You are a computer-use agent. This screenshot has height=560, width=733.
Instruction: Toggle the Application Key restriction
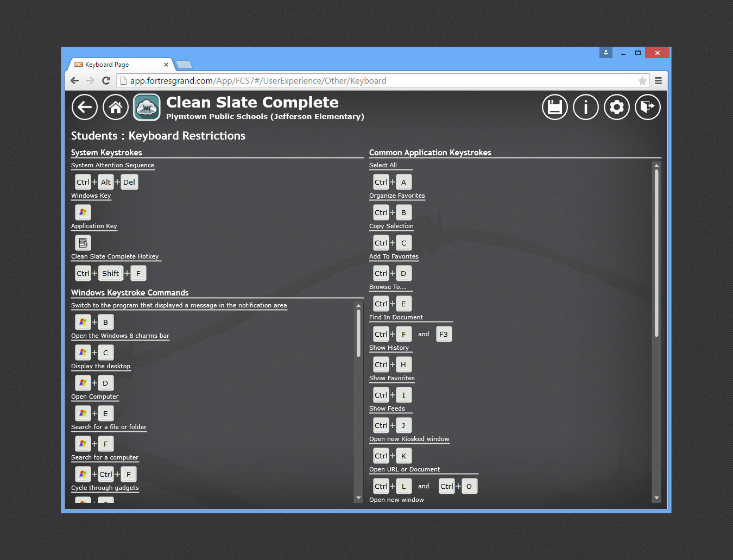tap(83, 243)
